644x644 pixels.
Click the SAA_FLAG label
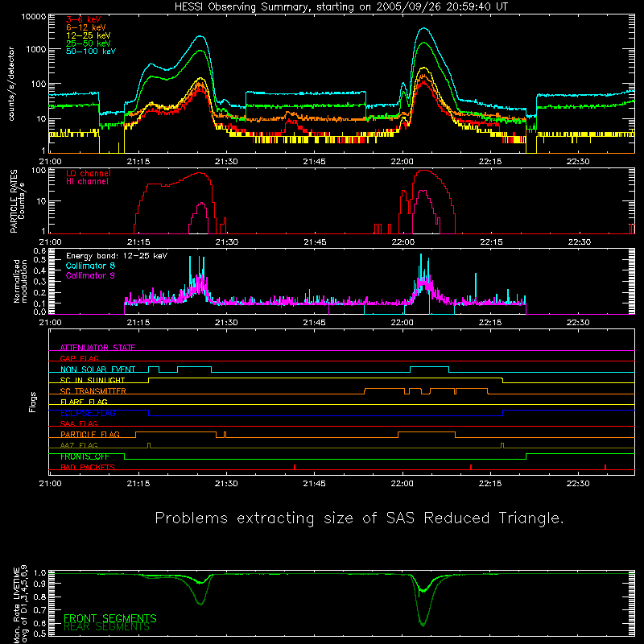click(x=79, y=423)
